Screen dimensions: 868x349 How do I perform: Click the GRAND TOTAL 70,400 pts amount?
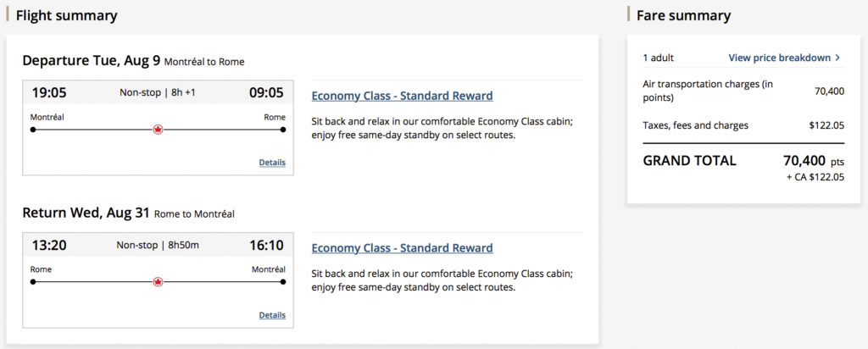click(x=814, y=160)
